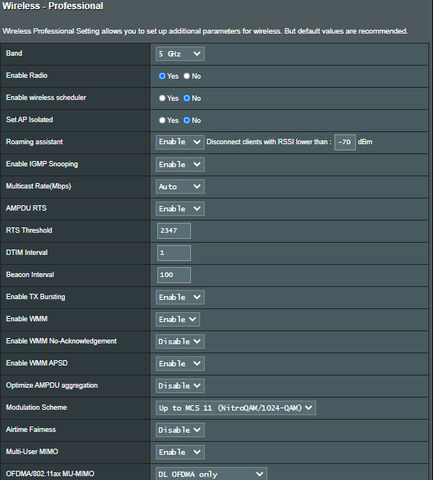Select No for Enable Radio
The height and width of the screenshot is (480, 433).
187,76
